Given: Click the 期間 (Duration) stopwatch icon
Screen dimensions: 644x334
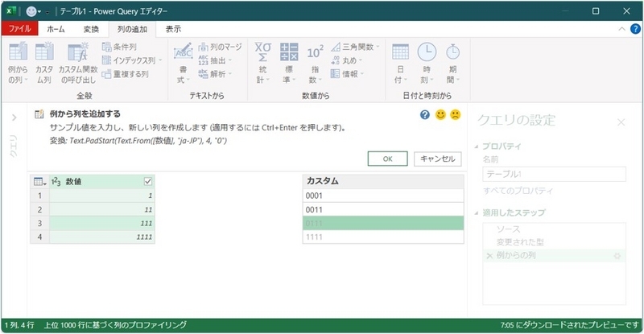Looking at the screenshot, I should click(452, 52).
